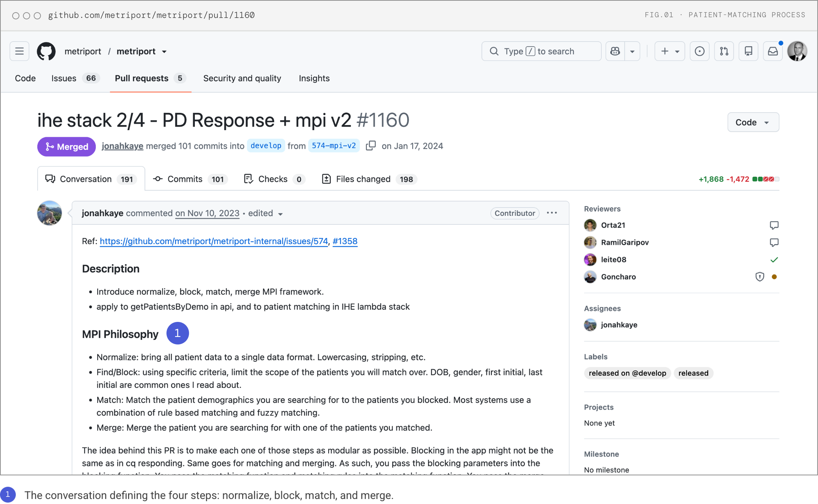Open the Copilot chat icon
Image resolution: width=818 pixels, height=504 pixels.
point(615,51)
